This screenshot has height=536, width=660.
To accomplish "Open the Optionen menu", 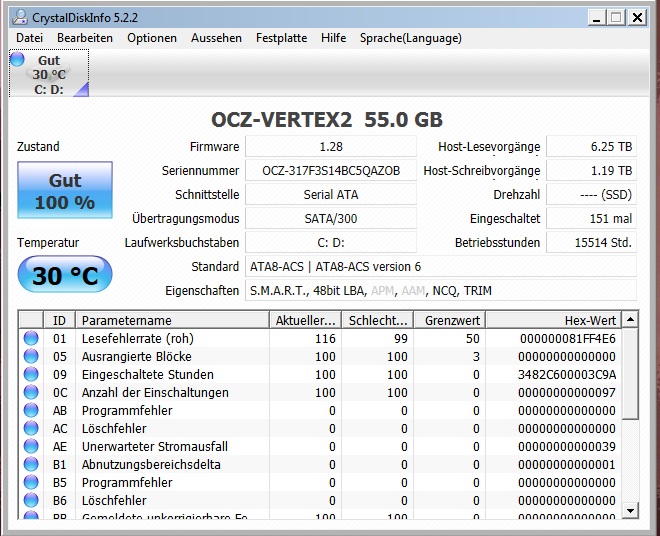I will pyautogui.click(x=152, y=38).
